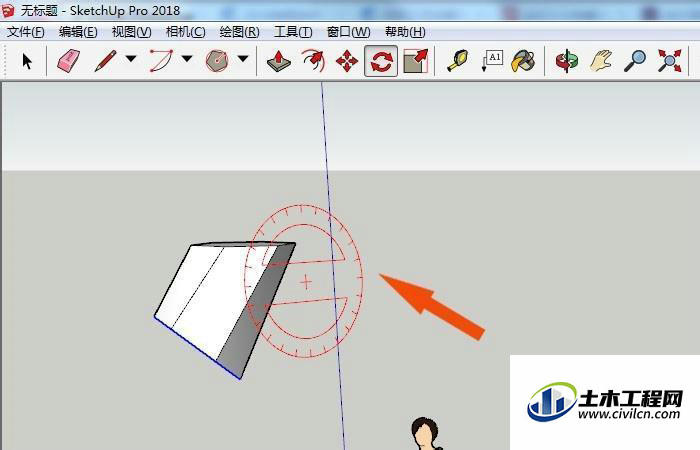The height and width of the screenshot is (450, 700).
Task: Pick the Zoom magnifier tool
Action: click(635, 61)
